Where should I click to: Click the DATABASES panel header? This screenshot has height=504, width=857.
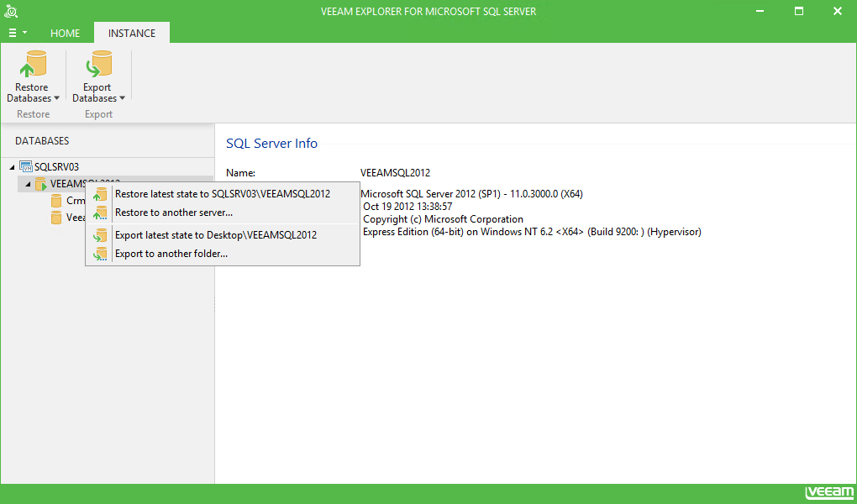(42, 141)
